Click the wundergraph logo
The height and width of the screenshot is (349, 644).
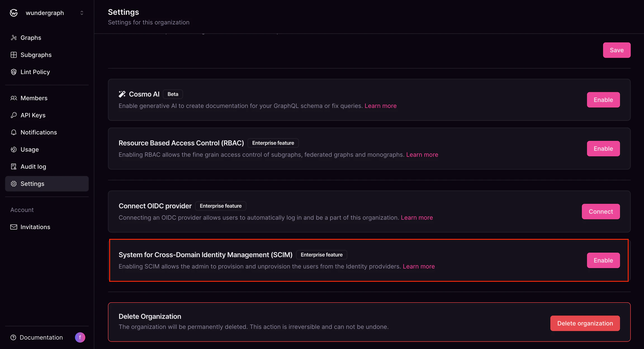click(13, 13)
